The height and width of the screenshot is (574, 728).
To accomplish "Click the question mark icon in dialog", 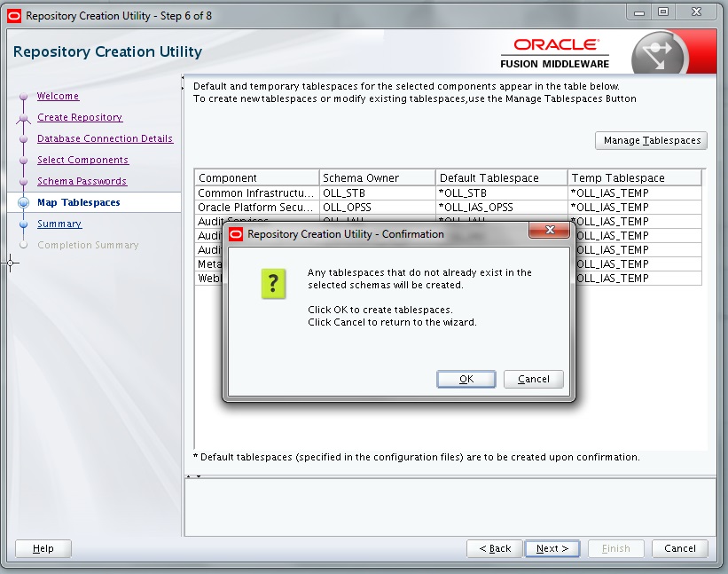I will click(273, 283).
